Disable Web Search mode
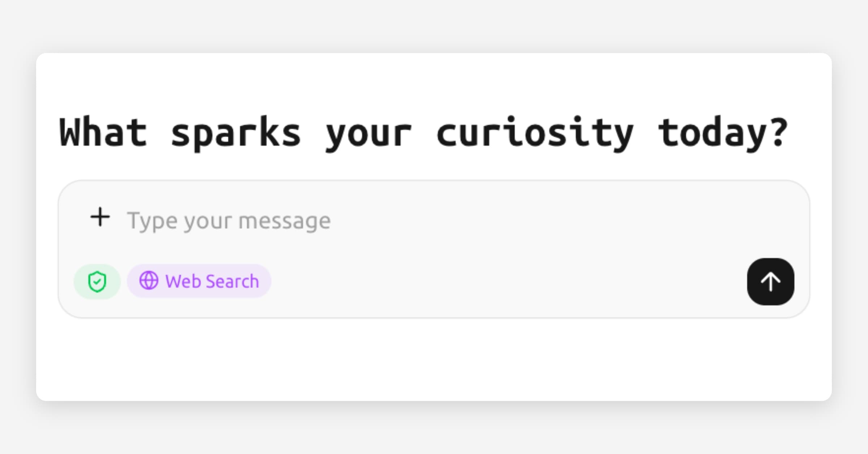 tap(199, 281)
